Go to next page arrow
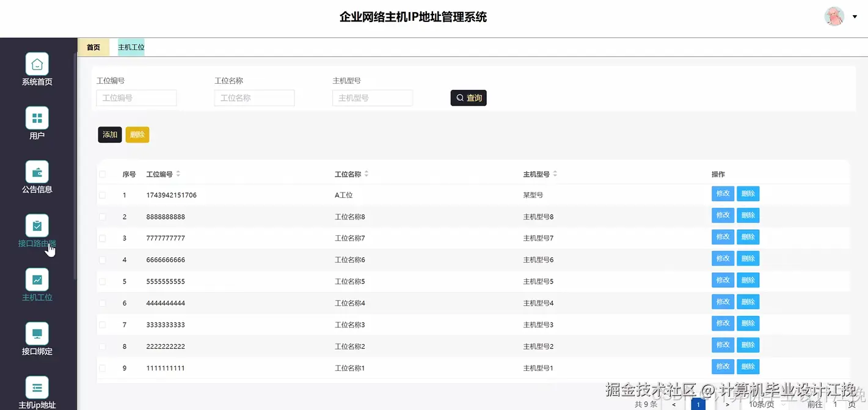The height and width of the screenshot is (410, 868). (x=727, y=405)
